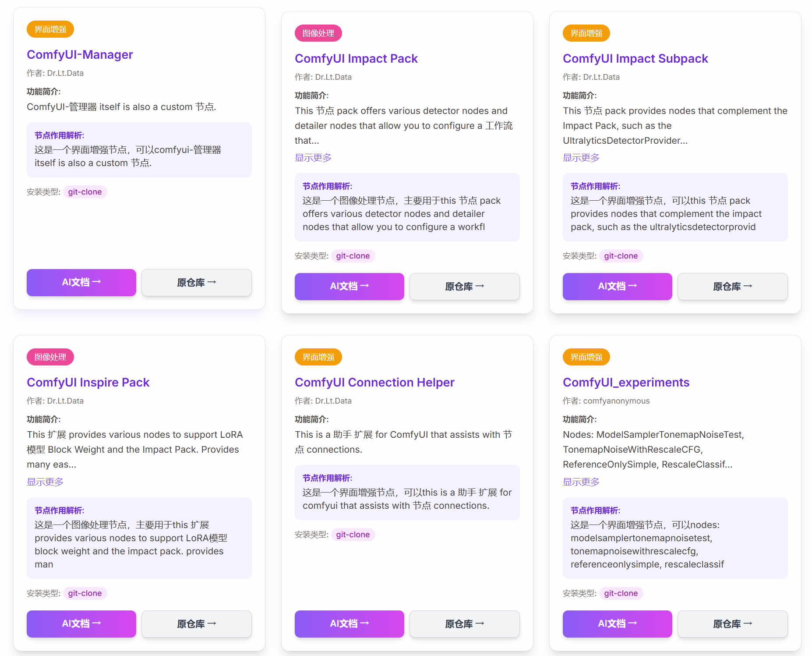The height and width of the screenshot is (656, 812).
Task: Click 界面增强 badge on ComfyUI_experiments card
Action: pyautogui.click(x=586, y=357)
